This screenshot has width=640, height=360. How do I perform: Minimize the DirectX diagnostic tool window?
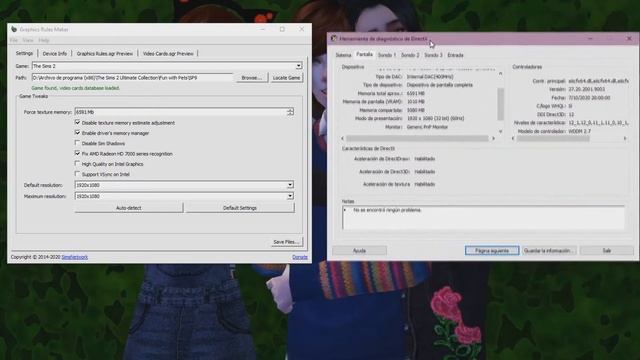[590, 38]
